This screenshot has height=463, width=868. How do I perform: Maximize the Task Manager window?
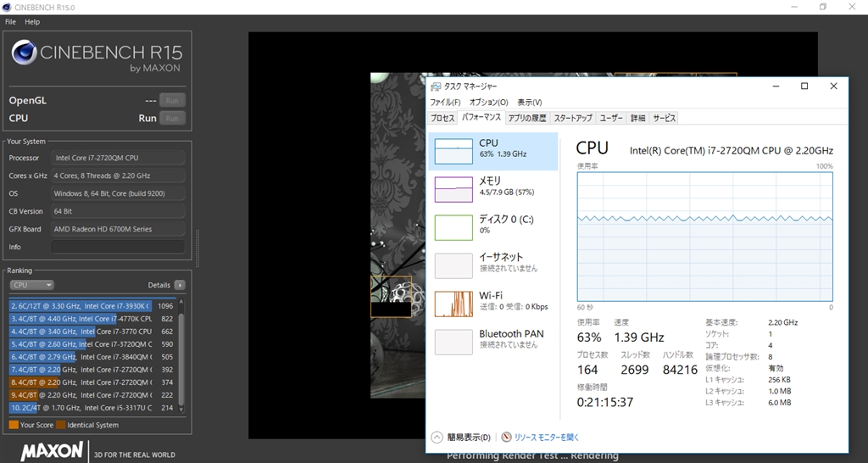tap(804, 86)
